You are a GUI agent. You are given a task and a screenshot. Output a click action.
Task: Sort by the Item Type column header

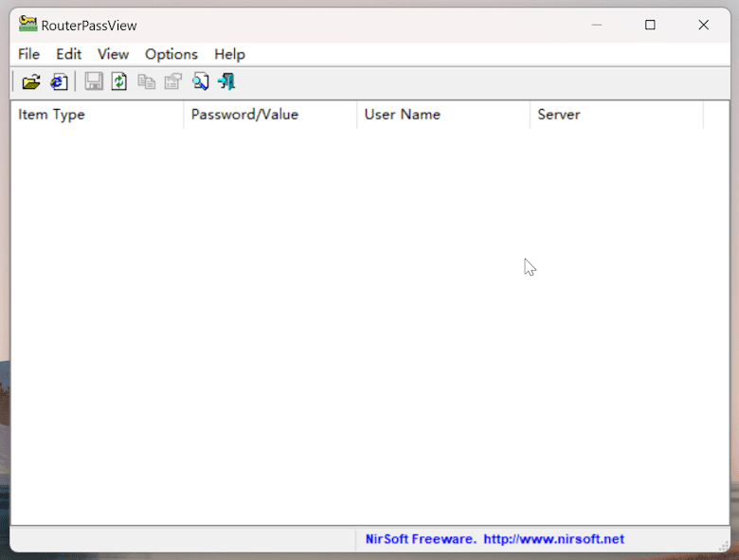(x=97, y=115)
